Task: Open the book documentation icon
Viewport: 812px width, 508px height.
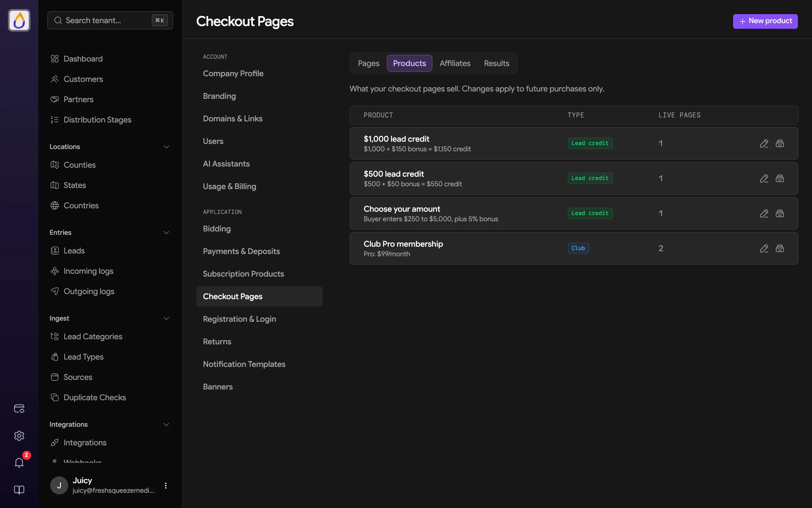Action: [19, 490]
